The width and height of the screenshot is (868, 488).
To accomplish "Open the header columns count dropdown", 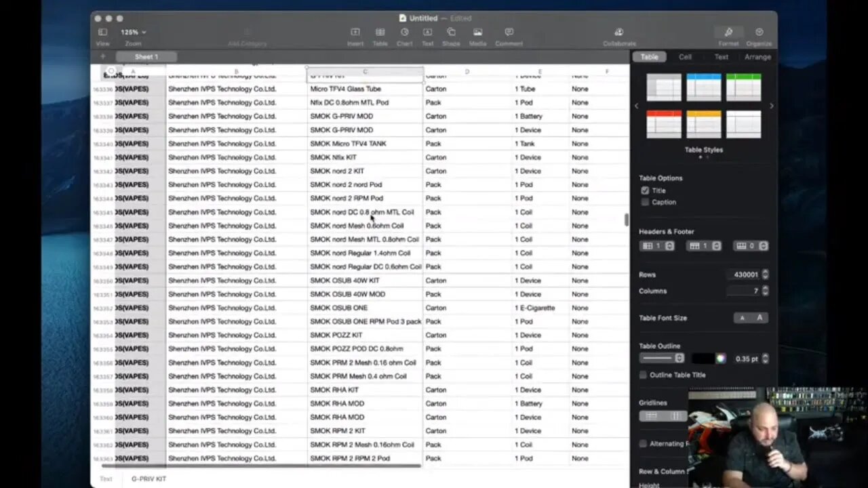I will coord(658,246).
